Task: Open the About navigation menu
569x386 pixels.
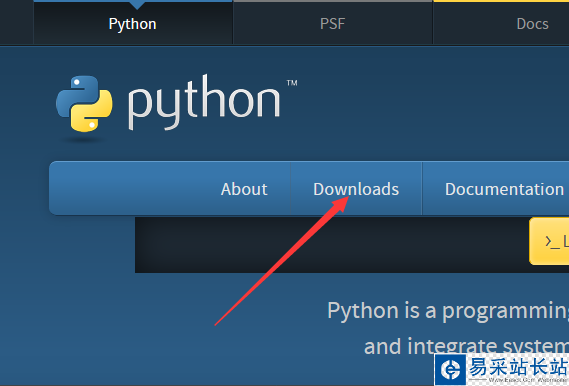Action: 244,189
